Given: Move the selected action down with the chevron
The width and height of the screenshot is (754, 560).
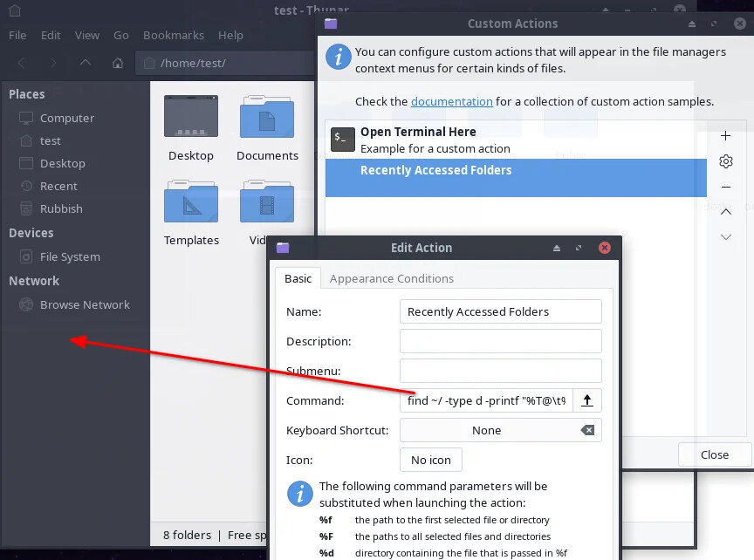Looking at the screenshot, I should coord(725,236).
